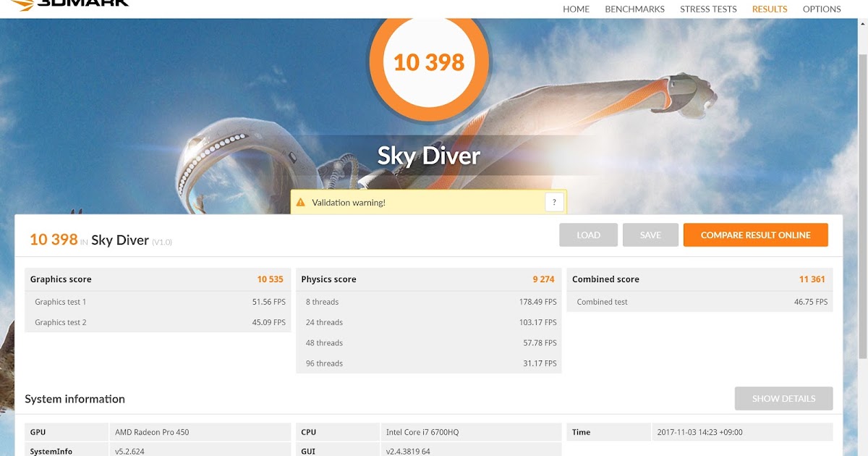Click the Validation warning! banner text
The height and width of the screenshot is (456, 868).
tap(349, 203)
